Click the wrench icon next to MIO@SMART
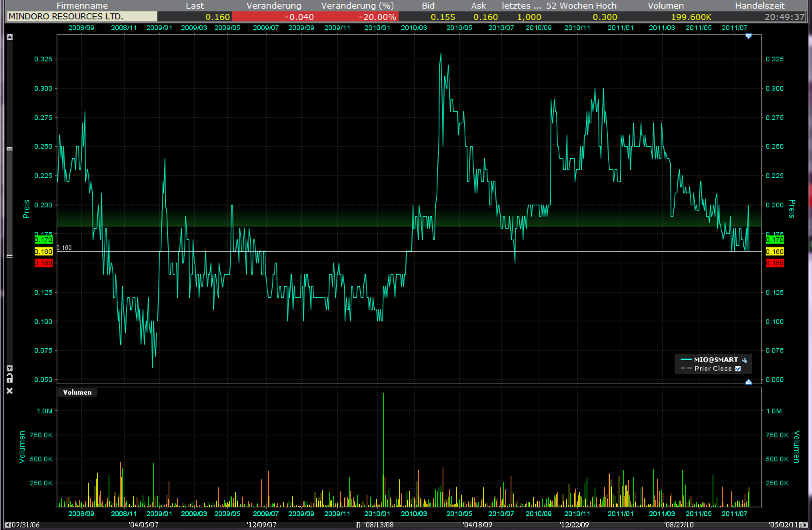The width and height of the screenshot is (812, 530). coord(744,360)
